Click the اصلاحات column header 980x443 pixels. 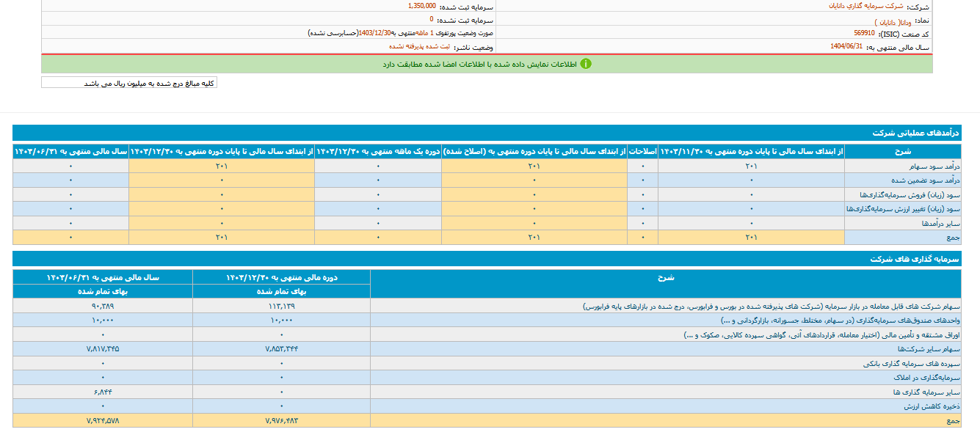[x=643, y=151]
